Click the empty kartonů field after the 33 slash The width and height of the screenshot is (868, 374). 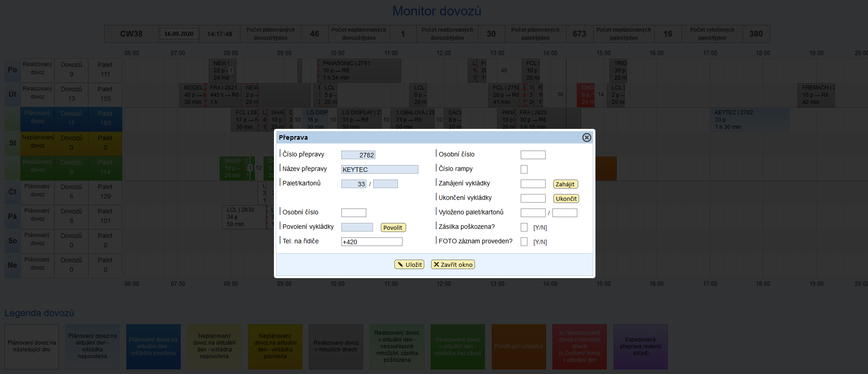[x=385, y=184]
